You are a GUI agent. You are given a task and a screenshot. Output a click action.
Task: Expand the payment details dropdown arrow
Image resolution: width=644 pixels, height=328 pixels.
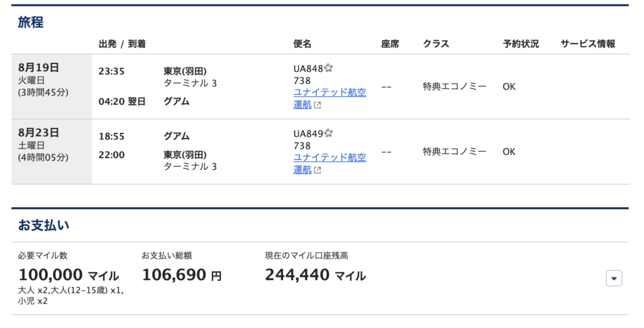tap(614, 278)
